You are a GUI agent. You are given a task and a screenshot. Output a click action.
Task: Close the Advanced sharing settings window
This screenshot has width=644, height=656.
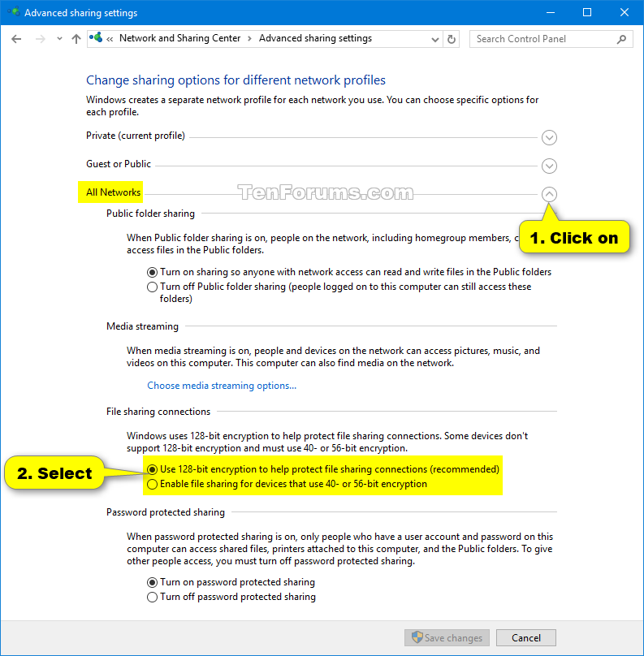click(x=625, y=12)
